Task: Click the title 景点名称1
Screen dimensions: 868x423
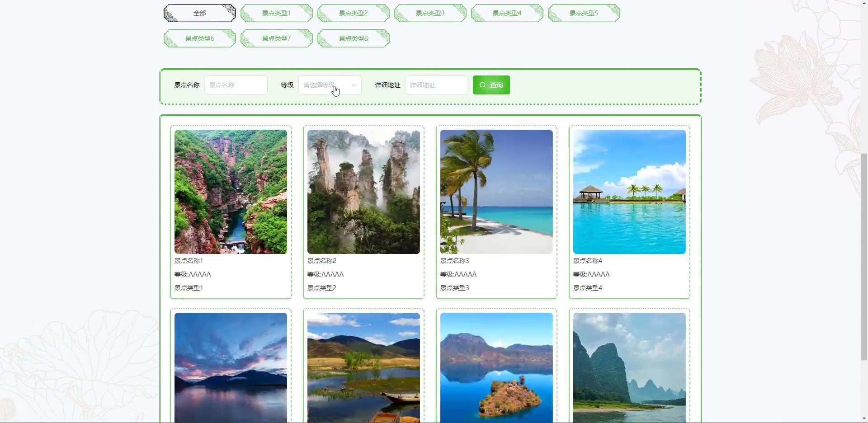Action: pos(189,261)
